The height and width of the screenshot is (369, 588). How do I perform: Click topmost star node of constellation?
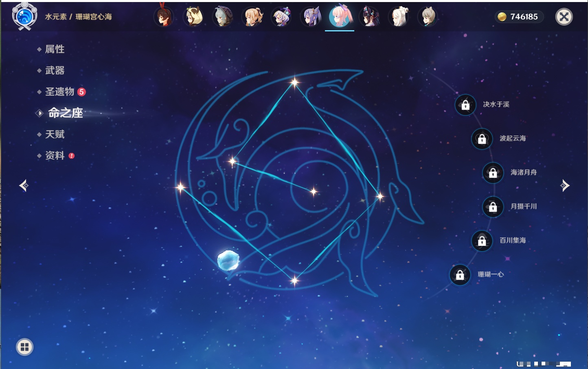(x=294, y=82)
